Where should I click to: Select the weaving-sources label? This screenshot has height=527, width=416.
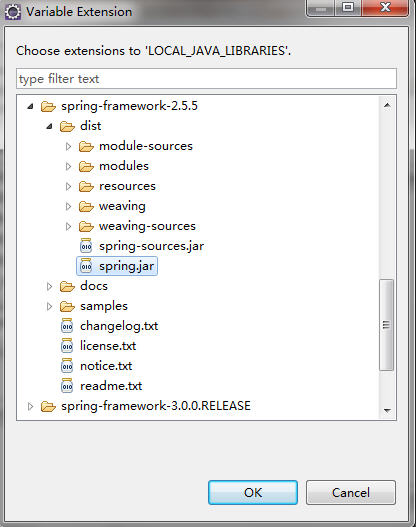click(x=147, y=226)
